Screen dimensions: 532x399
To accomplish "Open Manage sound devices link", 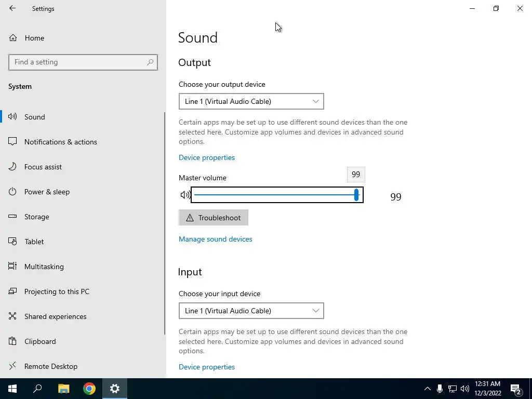I will point(216,239).
